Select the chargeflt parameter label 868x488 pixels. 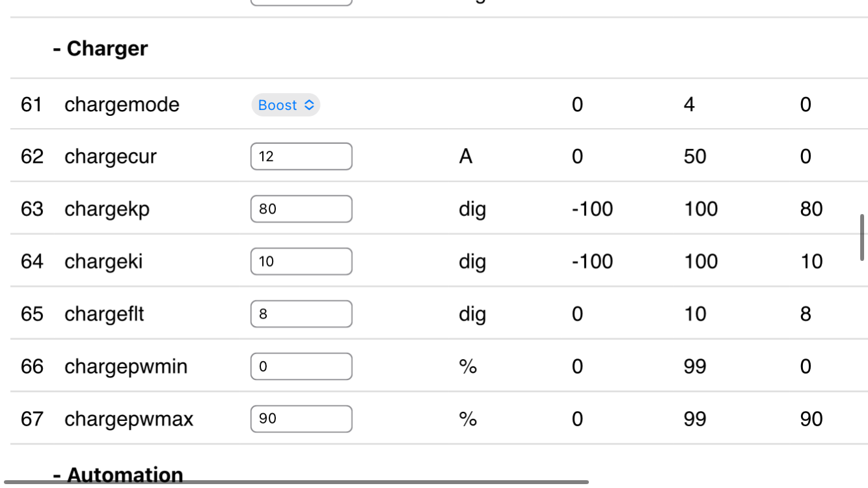click(104, 314)
